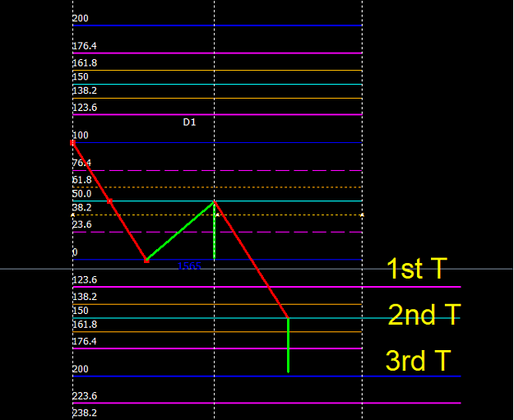The image size is (514, 420).
Task: Click the '100' Fibonacci level label
Action: click(x=81, y=135)
